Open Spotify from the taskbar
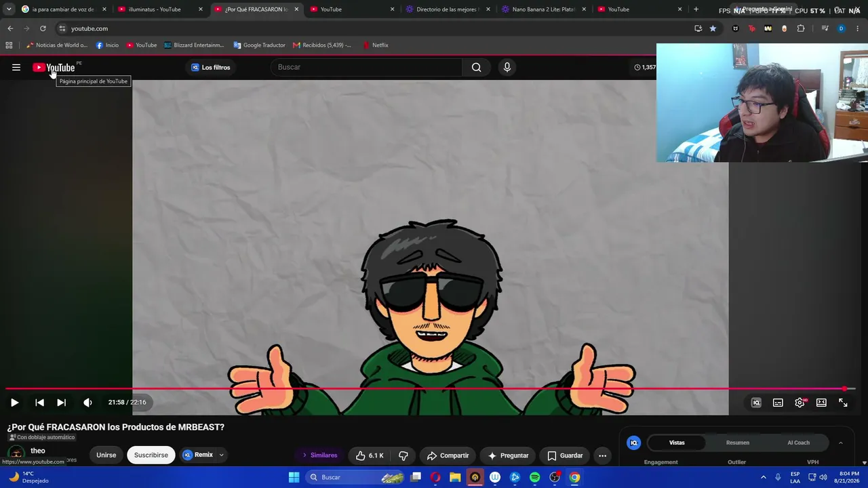This screenshot has height=488, width=868. point(534,477)
